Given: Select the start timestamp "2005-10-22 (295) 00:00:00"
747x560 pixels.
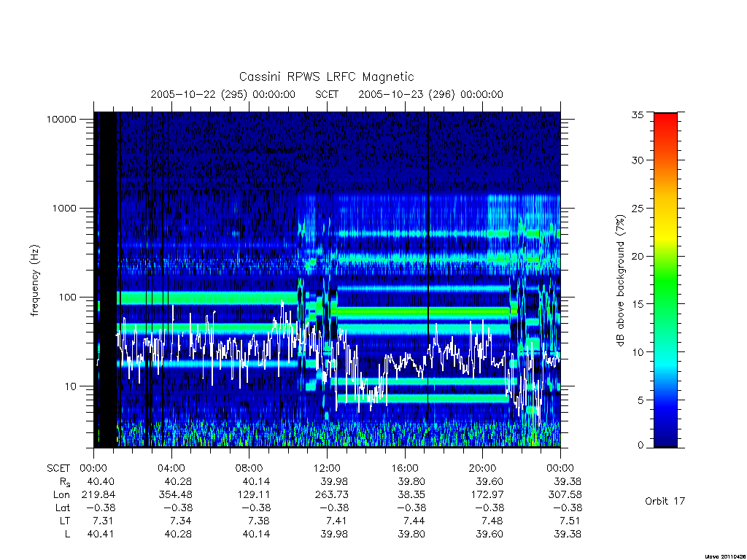Looking at the screenshot, I should tap(223, 94).
